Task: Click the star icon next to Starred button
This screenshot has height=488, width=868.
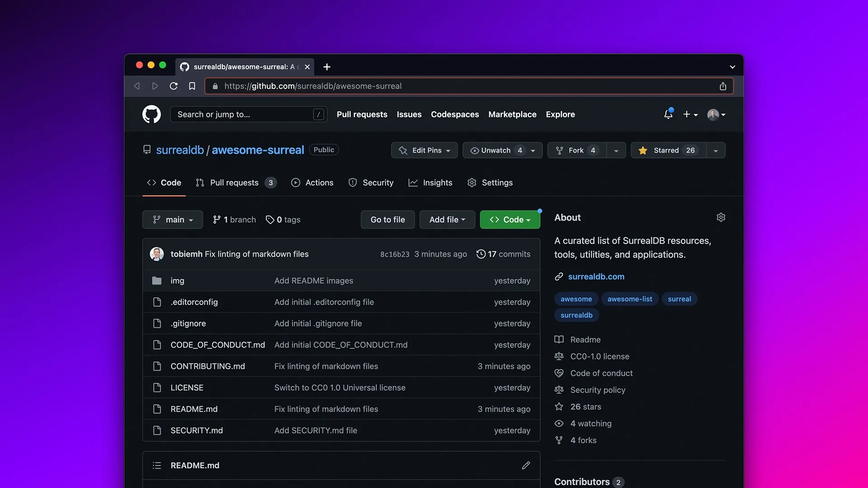Action: (x=643, y=150)
